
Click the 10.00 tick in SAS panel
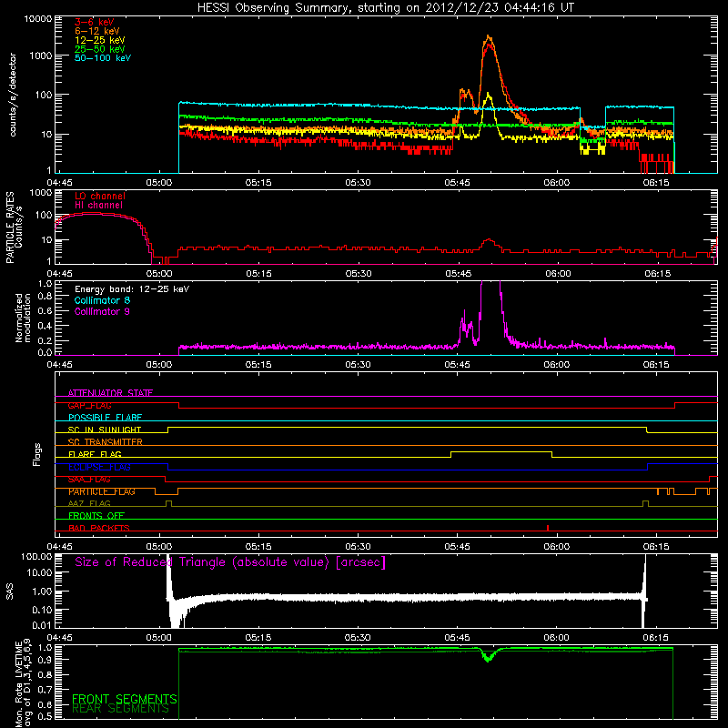click(x=39, y=572)
